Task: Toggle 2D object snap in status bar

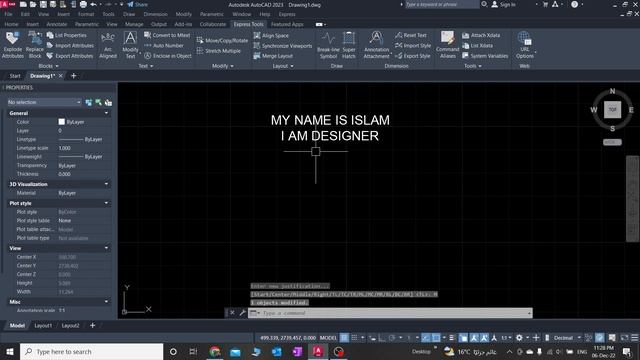Action: (x=436, y=338)
